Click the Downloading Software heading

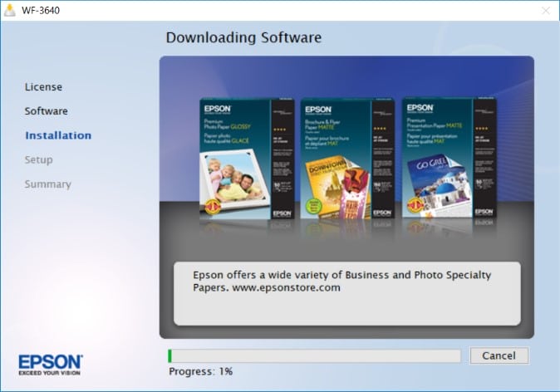point(244,37)
